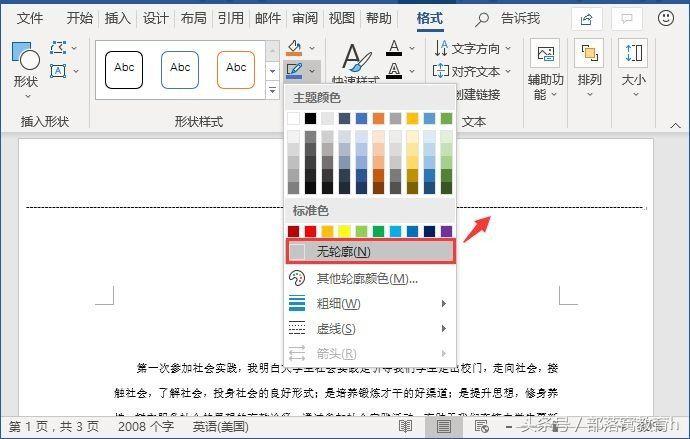
Task: Switch to Web Layout view icon
Action: coord(481,426)
